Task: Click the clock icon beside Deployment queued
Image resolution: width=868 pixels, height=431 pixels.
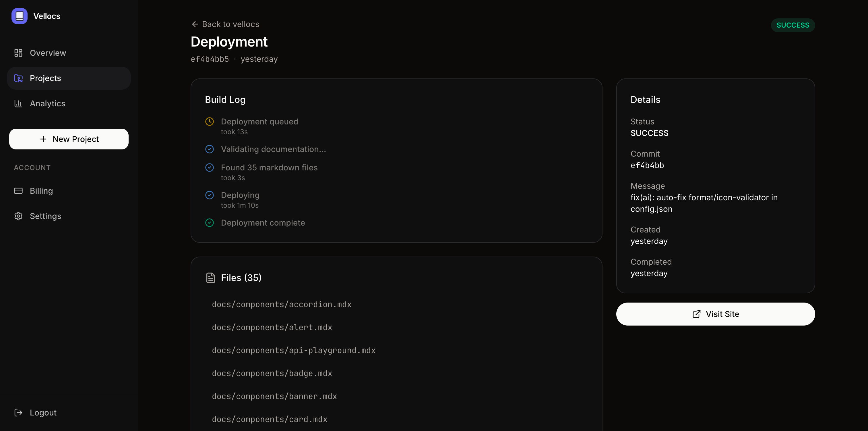Action: pyautogui.click(x=209, y=122)
